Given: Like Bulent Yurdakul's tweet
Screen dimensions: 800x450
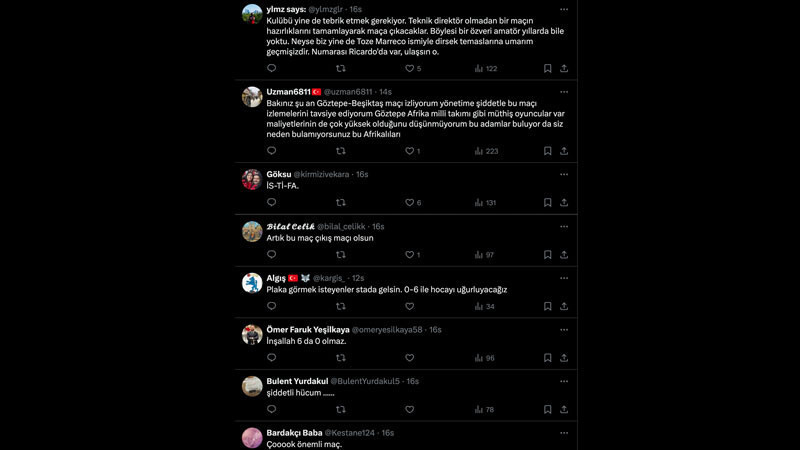Looking at the screenshot, I should point(409,409).
